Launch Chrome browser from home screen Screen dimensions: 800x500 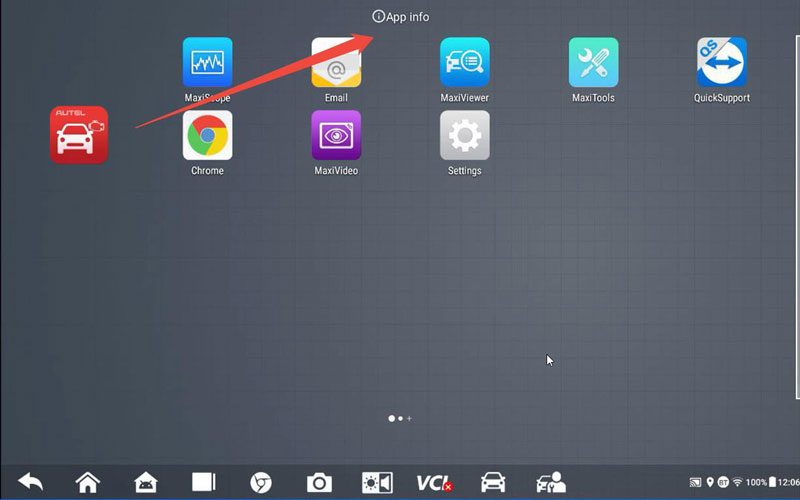coord(207,136)
